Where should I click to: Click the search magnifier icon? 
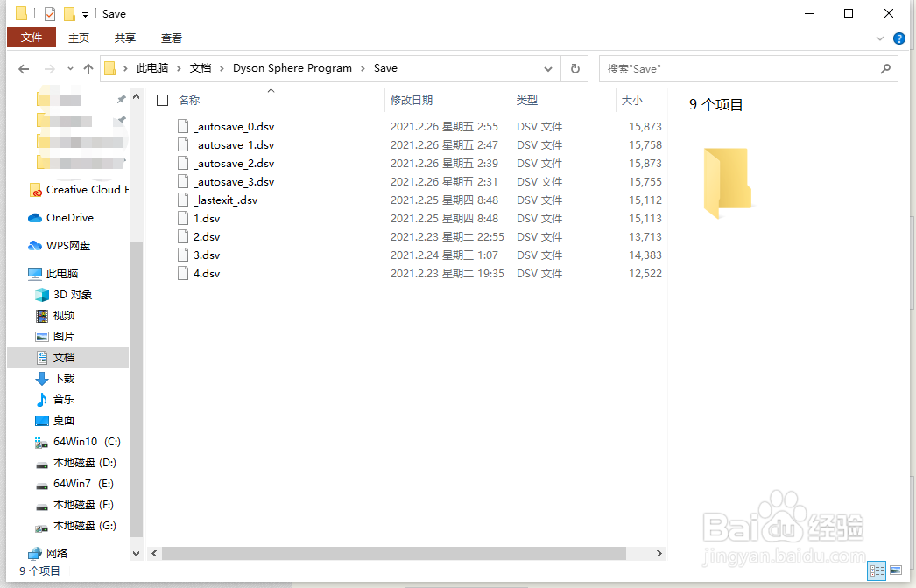pyautogui.click(x=885, y=69)
